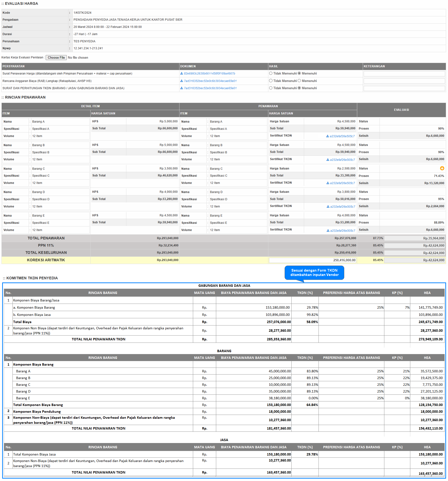Click the blue Sesuai dengan Form TKDN callout

pos(314,273)
